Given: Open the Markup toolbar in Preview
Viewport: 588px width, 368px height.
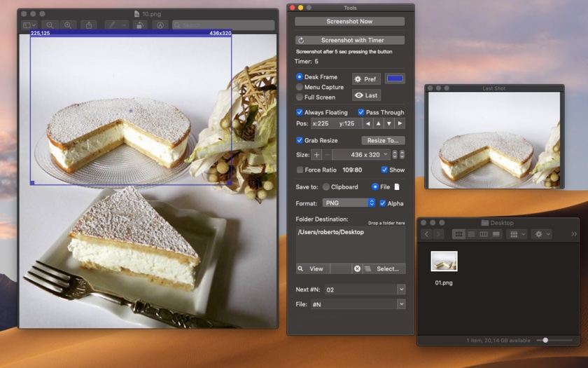Looking at the screenshot, I should [160, 25].
